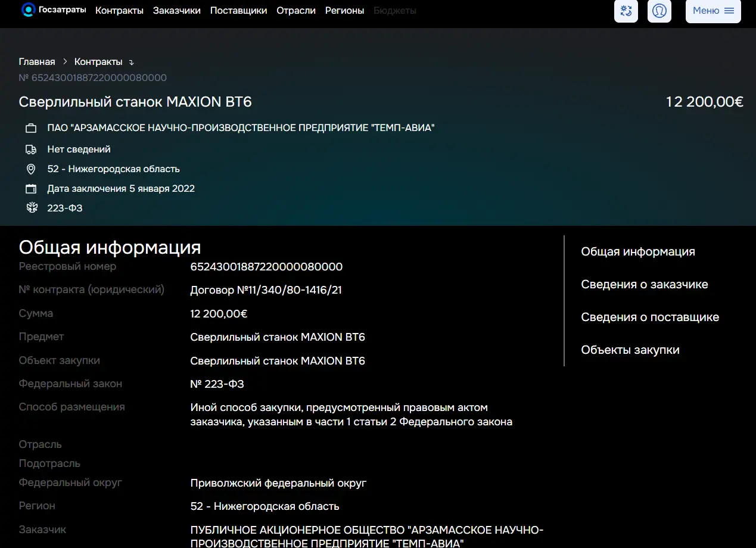Click the Способ размещения description text
Viewport: 756px width, 548px height.
tap(351, 415)
